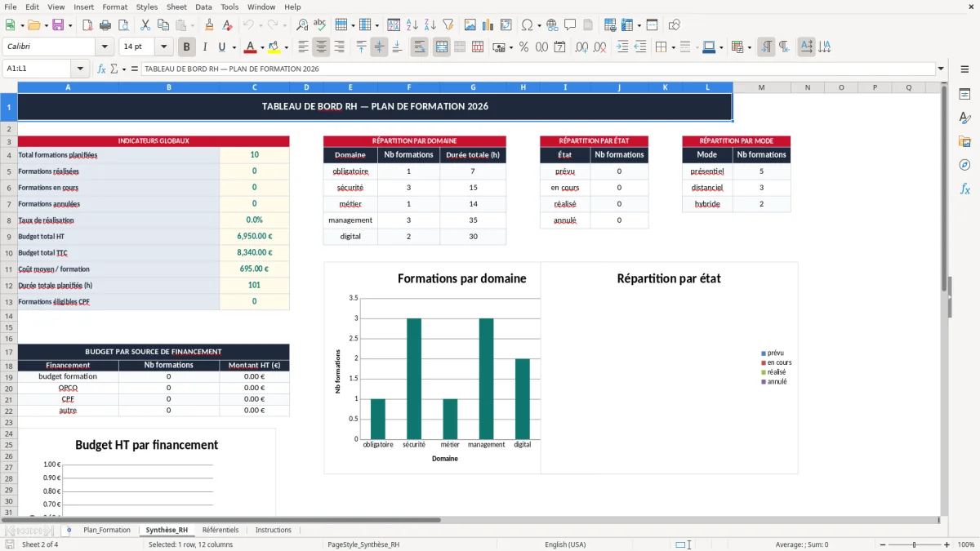This screenshot has width=980, height=551.
Task: Toggle Align Right button
Action: [339, 47]
